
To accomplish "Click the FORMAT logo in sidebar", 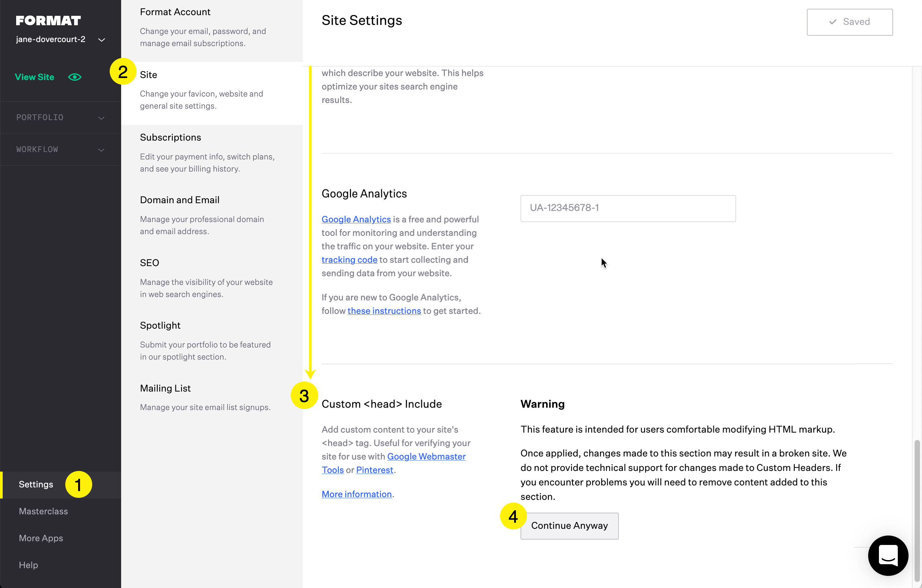I will pyautogui.click(x=48, y=20).
